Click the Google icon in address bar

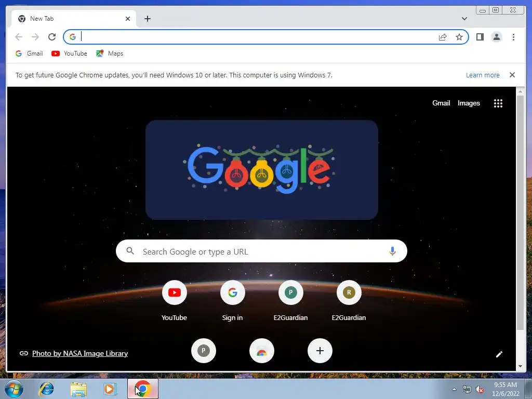tap(73, 37)
